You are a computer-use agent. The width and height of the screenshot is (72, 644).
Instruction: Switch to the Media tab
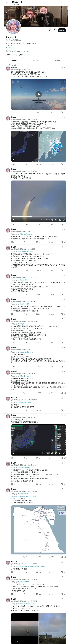57,61
